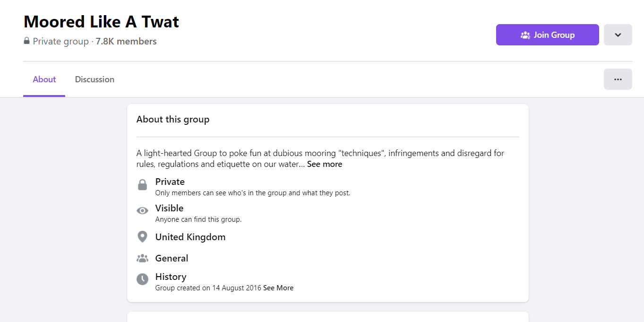
Task: Open the three-dots more options menu
Action: [618, 79]
